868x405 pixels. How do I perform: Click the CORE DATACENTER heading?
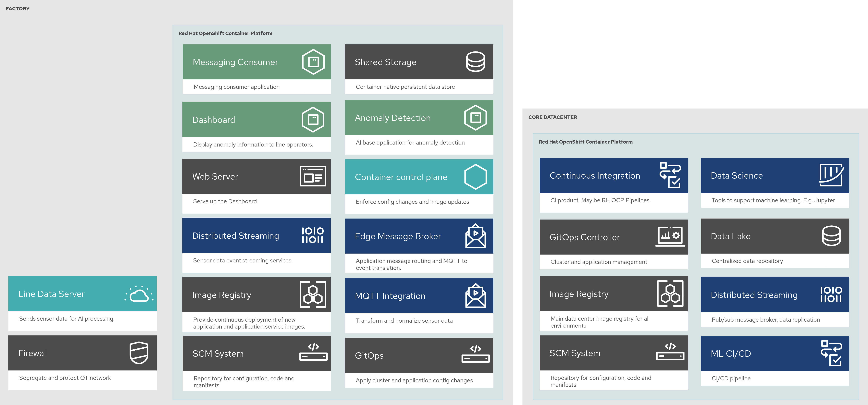click(x=553, y=117)
